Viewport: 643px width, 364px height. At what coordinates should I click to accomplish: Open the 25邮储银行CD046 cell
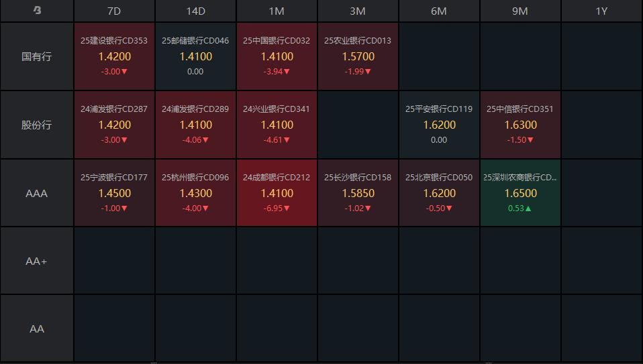coord(195,56)
